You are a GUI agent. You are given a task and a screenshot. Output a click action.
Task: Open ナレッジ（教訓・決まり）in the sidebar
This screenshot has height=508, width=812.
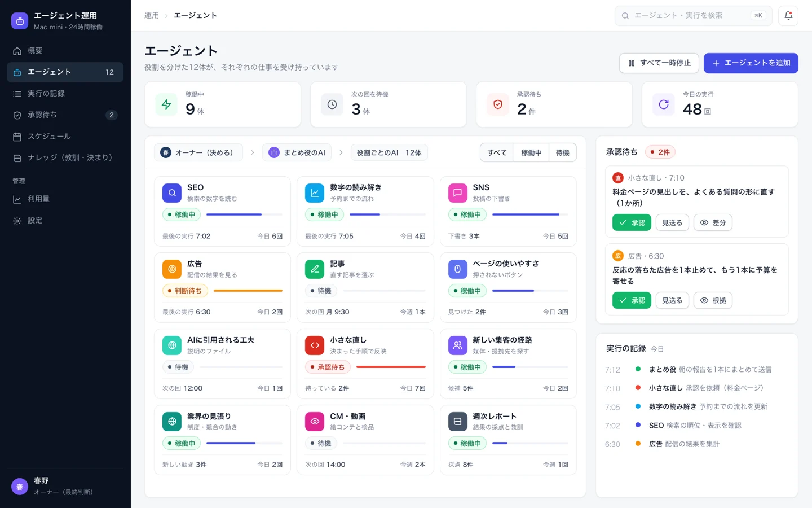coord(65,158)
